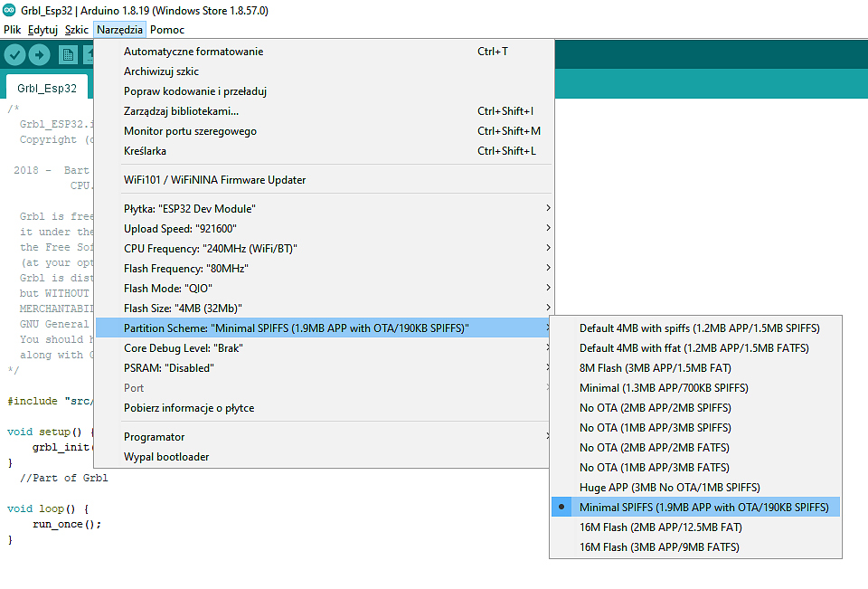Expand the Programator submenu
This screenshot has height=589, width=868.
point(324,437)
